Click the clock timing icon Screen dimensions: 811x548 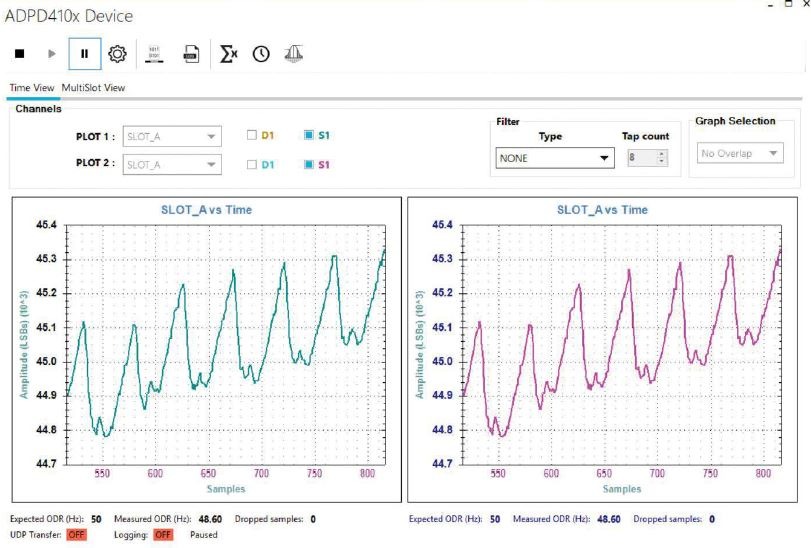261,54
